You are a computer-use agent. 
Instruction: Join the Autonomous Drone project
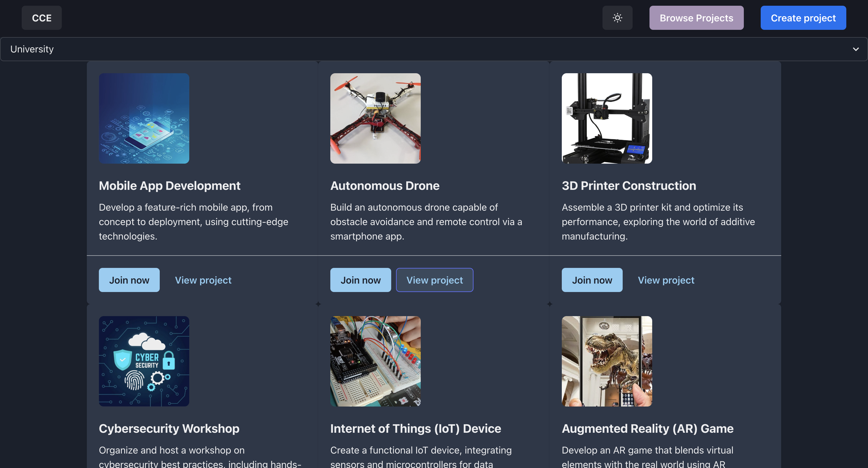click(360, 280)
